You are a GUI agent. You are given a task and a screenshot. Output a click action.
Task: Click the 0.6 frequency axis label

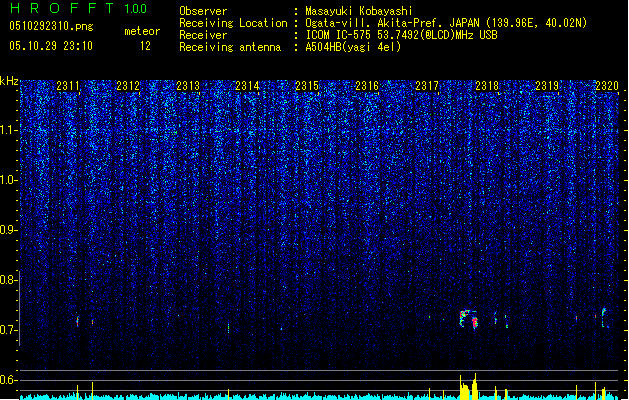8,380
